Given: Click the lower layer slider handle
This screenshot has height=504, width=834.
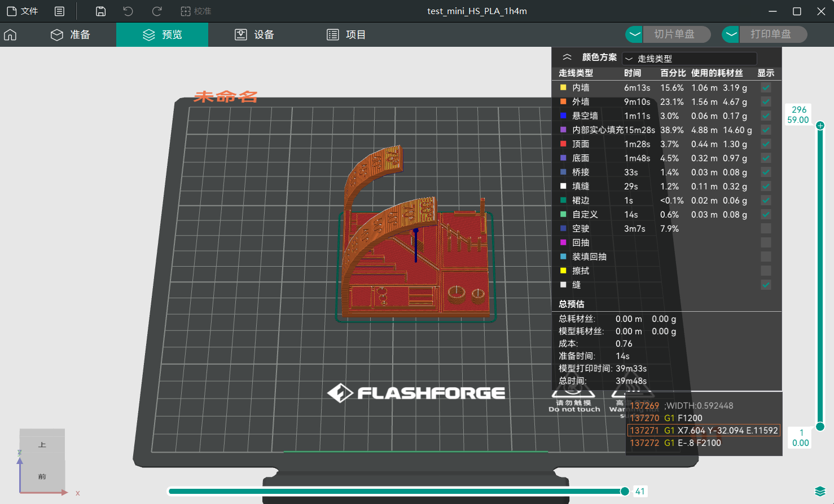Looking at the screenshot, I should point(820,427).
